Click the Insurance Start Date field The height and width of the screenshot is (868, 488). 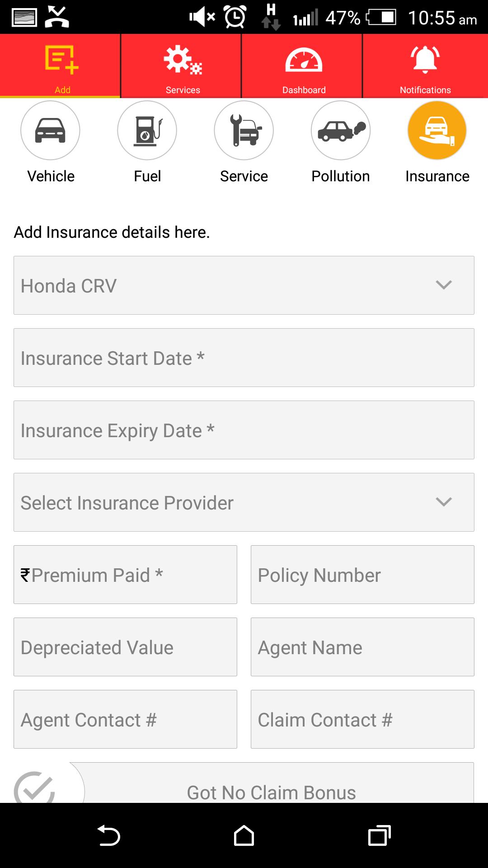coord(244,358)
